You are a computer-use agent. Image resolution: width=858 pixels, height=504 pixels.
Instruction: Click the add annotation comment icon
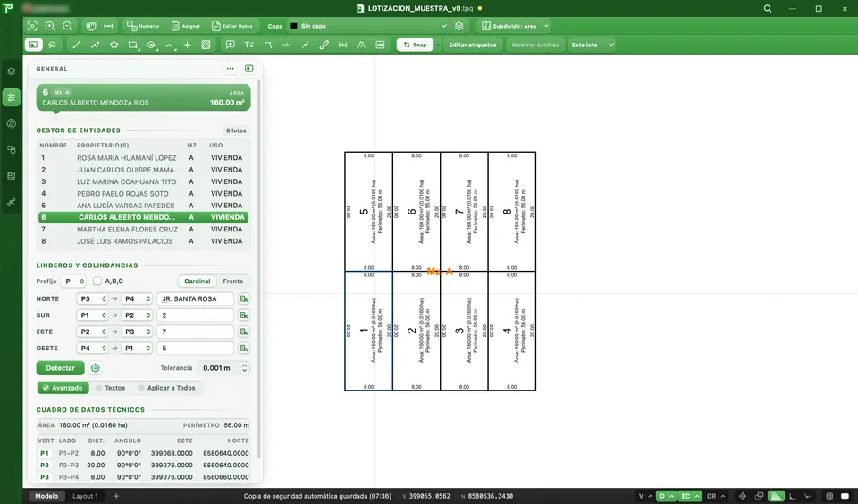(x=231, y=45)
